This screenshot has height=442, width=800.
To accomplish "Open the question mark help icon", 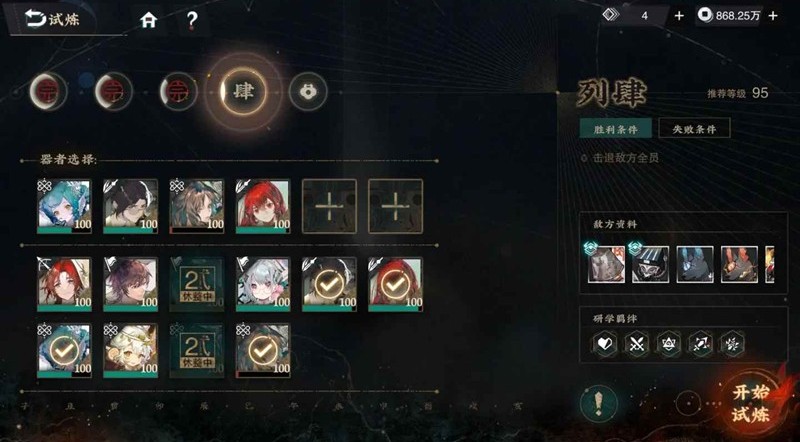I will click(192, 20).
